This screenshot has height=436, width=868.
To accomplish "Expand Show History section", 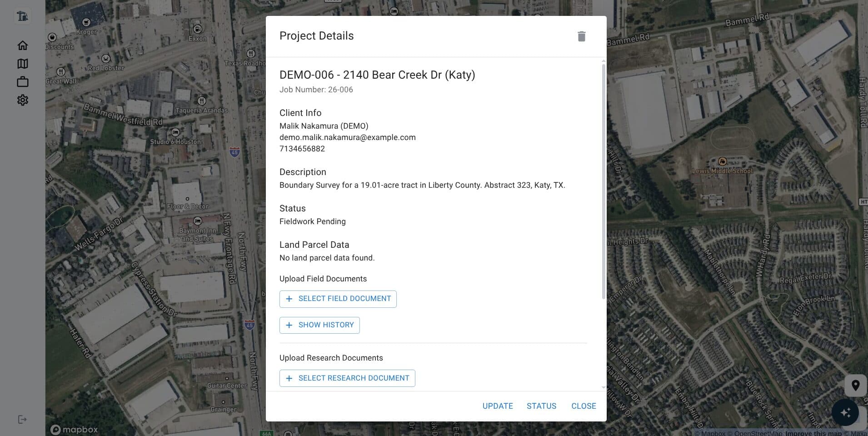I will 319,325.
